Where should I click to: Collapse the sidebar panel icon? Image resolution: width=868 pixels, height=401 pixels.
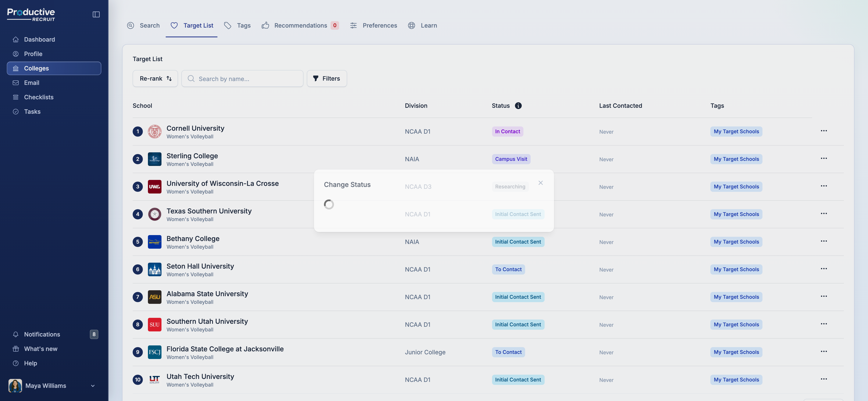(96, 14)
